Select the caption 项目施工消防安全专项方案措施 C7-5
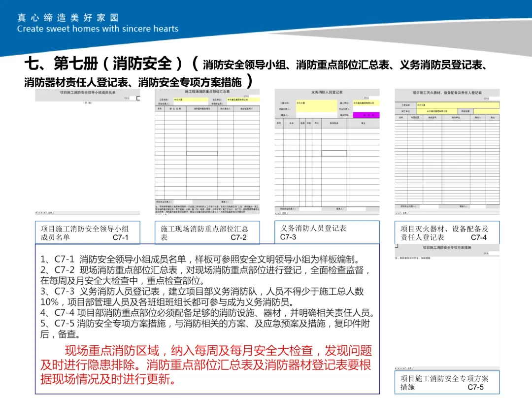This screenshot has width=532, height=399. [x=447, y=383]
